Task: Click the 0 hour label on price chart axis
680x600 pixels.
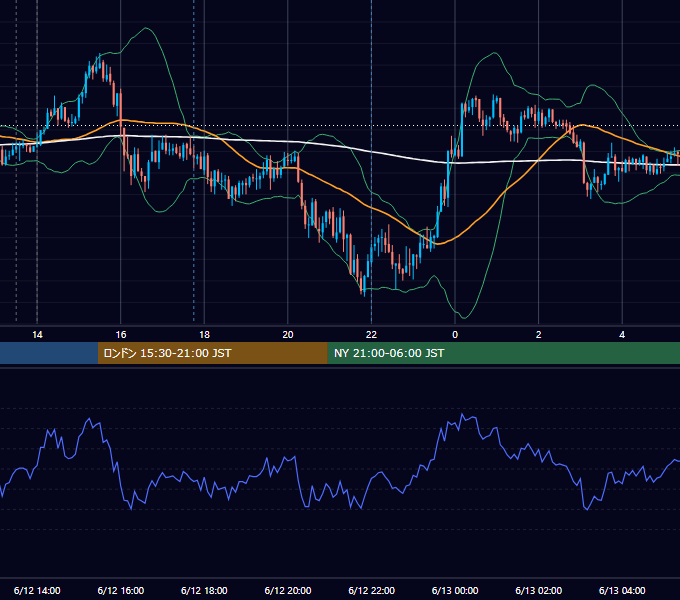Action: coord(455,335)
